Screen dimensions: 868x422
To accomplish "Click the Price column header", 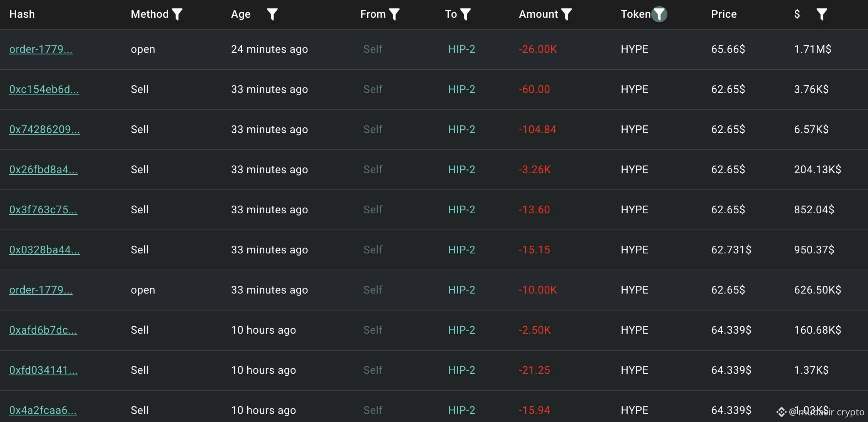I will (x=724, y=14).
